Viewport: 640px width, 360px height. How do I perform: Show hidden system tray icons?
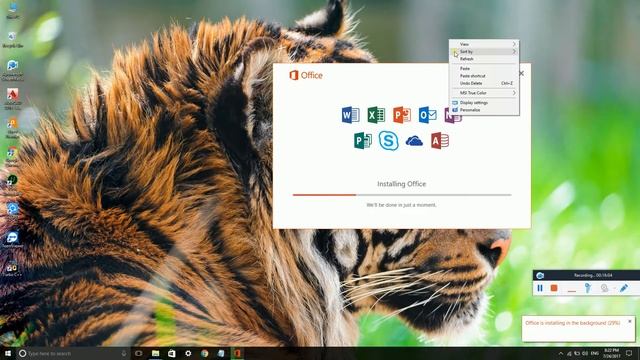(x=560, y=353)
